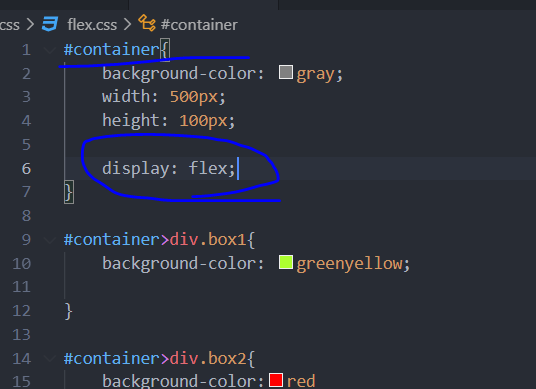Collapse the #container rule at line 1
The width and height of the screenshot is (536, 389).
(50, 50)
